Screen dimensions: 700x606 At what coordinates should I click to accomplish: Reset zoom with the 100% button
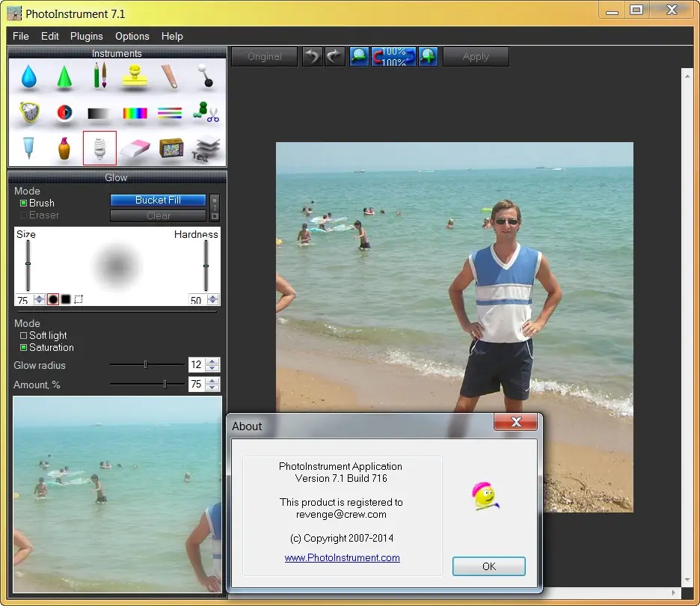393,57
